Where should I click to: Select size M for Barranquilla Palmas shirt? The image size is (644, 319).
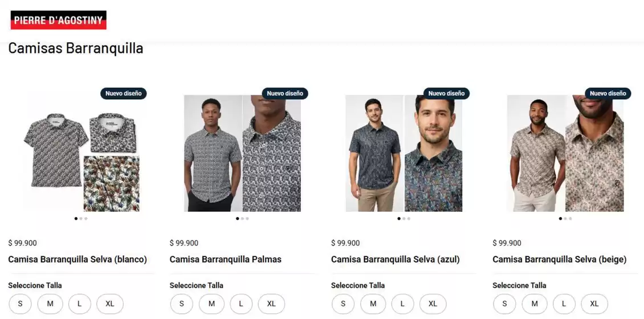tap(211, 304)
